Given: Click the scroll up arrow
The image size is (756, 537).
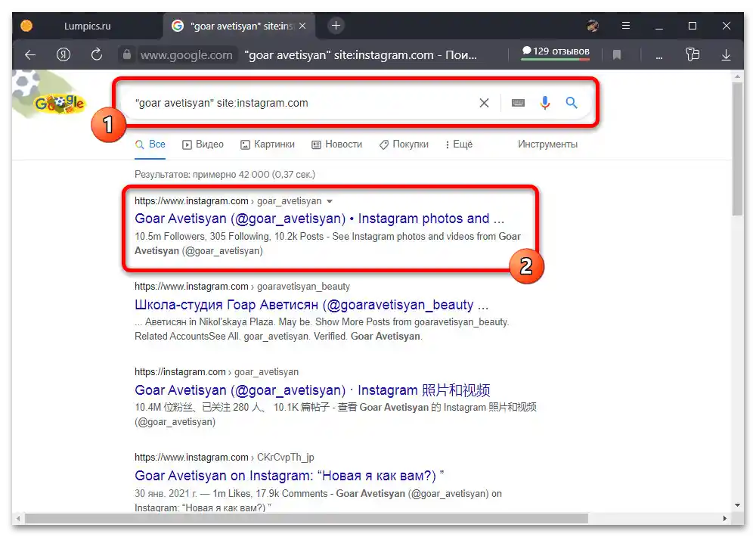Looking at the screenshot, I should pyautogui.click(x=737, y=76).
